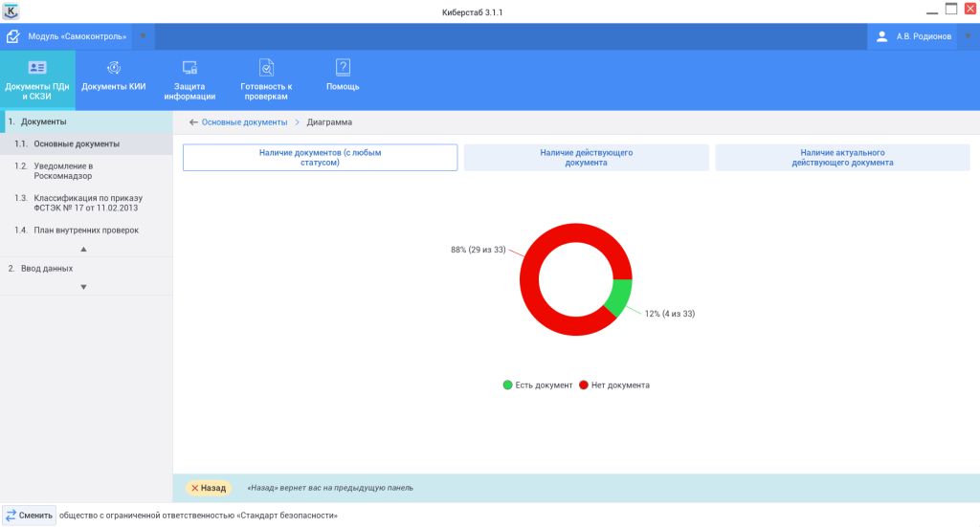Switch to Наличие актуального действующего документа tab
The image size is (980, 527).
pyautogui.click(x=842, y=158)
